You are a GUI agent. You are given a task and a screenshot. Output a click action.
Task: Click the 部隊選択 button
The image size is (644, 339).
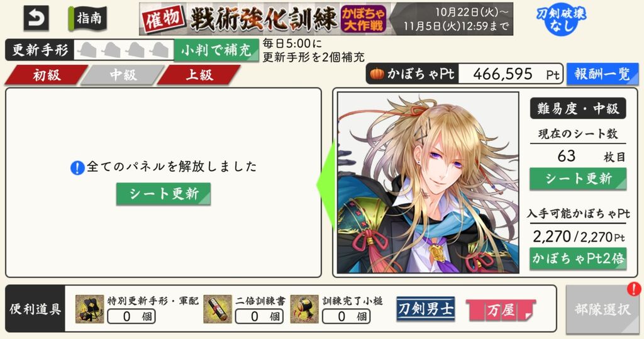(x=602, y=309)
